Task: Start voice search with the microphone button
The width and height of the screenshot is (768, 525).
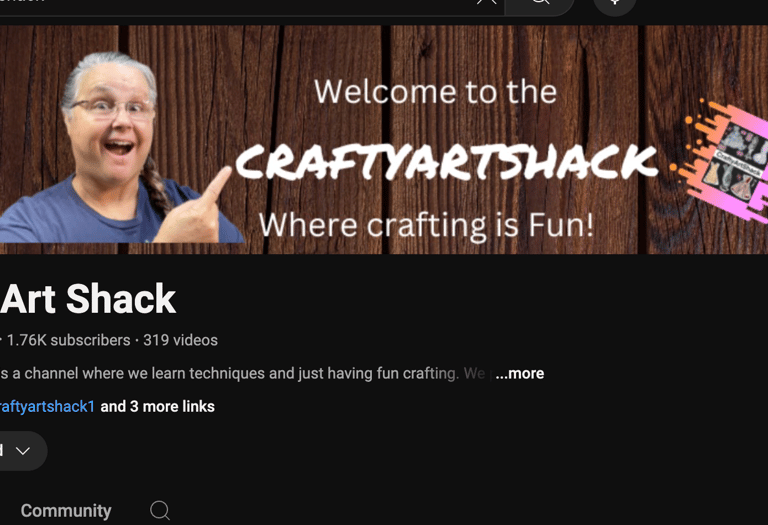Action: pos(615,5)
